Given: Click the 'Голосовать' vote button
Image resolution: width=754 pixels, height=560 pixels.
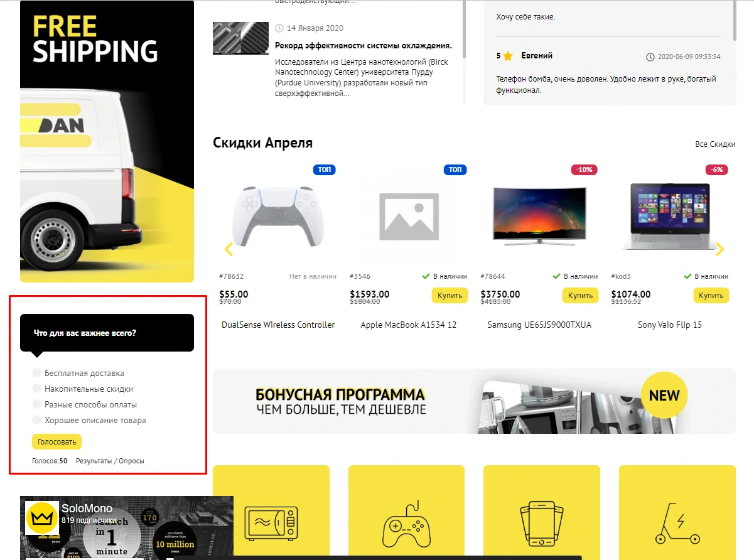Looking at the screenshot, I should (57, 441).
